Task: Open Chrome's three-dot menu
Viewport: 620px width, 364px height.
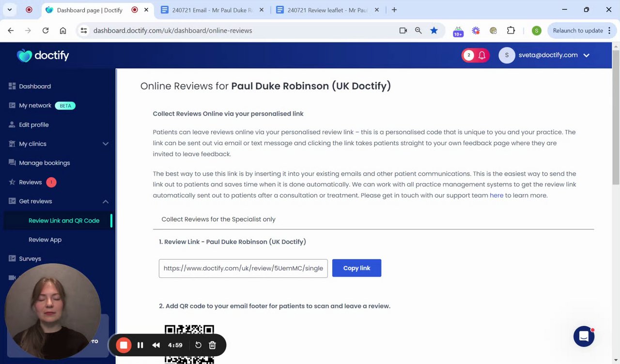Action: (609, 30)
